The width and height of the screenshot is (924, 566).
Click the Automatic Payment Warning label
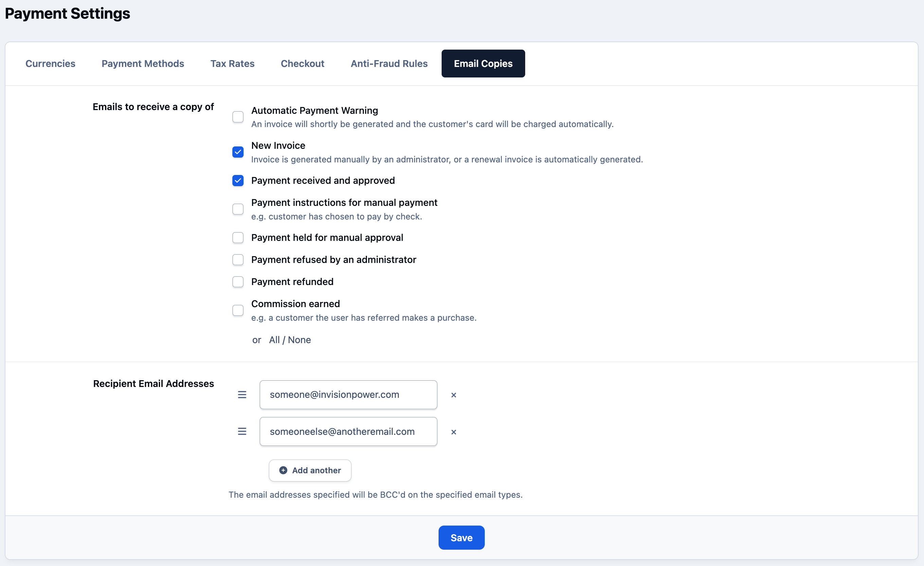coord(314,110)
